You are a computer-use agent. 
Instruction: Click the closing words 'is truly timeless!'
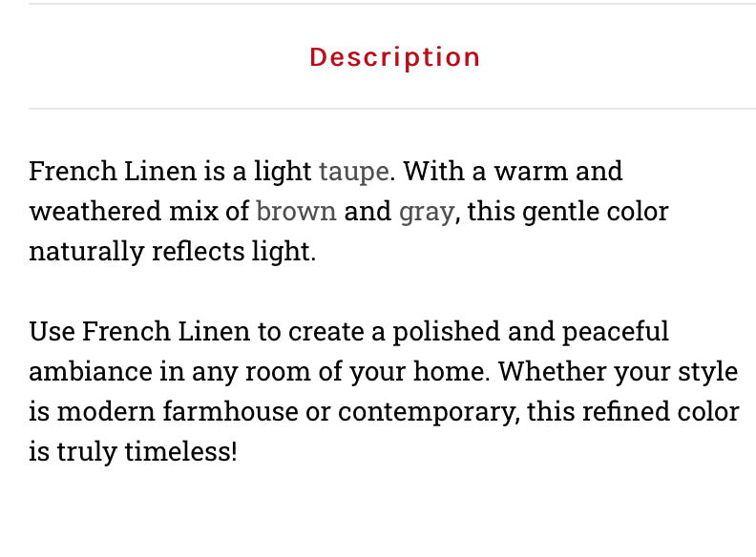133,452
